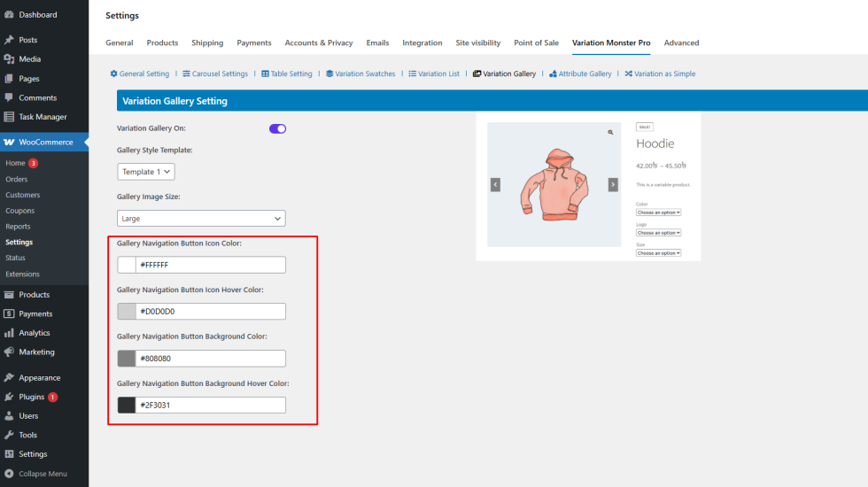Click the Variation as Simple shuffle icon
Viewport: 868px width, 487px height.
pos(628,73)
